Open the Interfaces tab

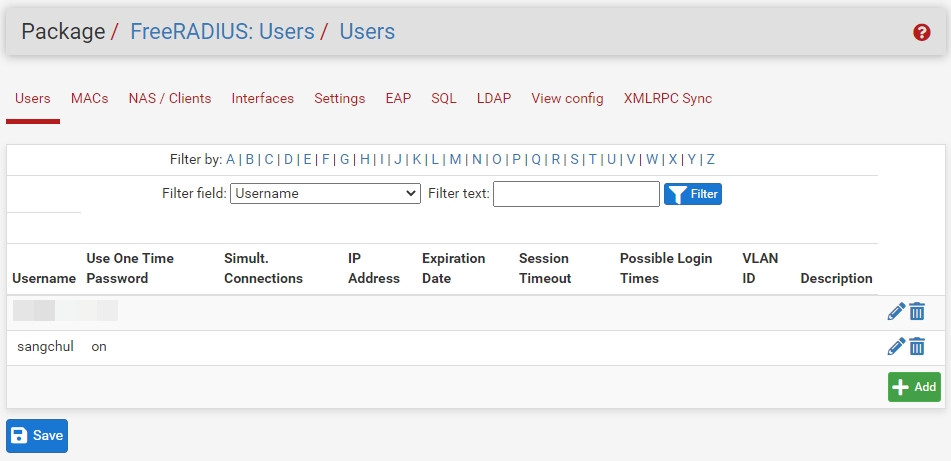click(263, 98)
